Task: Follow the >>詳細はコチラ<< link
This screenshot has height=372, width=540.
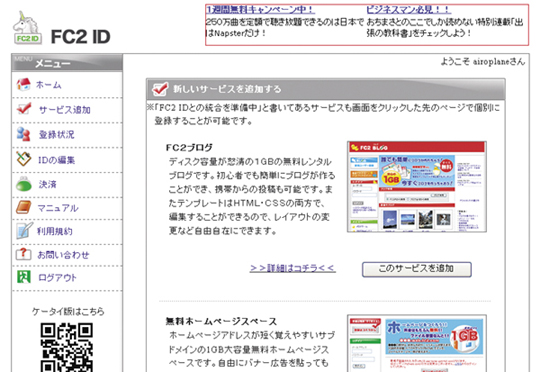Action: click(293, 268)
